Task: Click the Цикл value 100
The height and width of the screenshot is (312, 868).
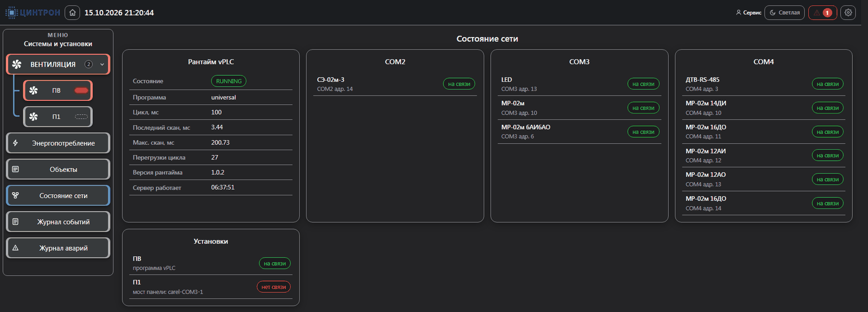Action: point(216,112)
